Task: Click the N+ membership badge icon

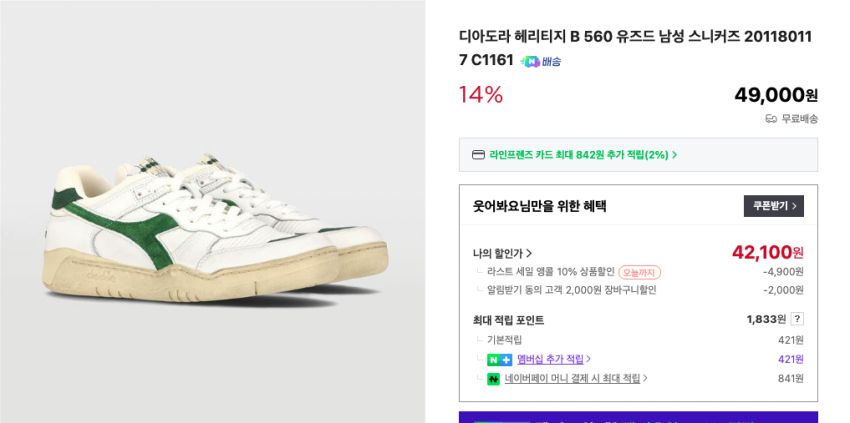Action: [x=499, y=359]
